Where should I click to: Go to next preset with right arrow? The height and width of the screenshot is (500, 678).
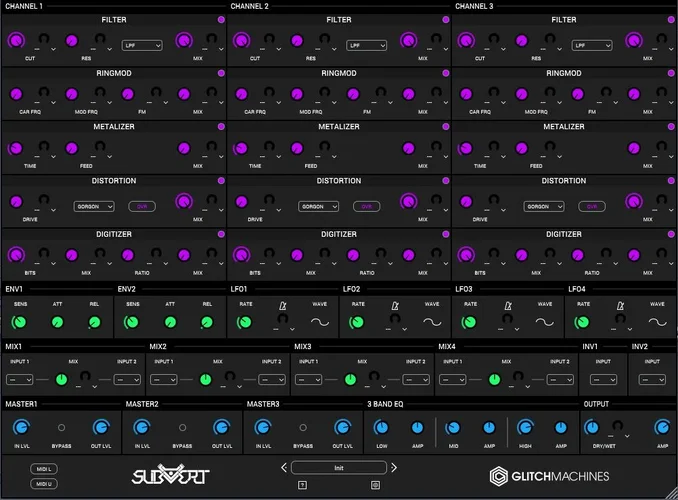(394, 467)
